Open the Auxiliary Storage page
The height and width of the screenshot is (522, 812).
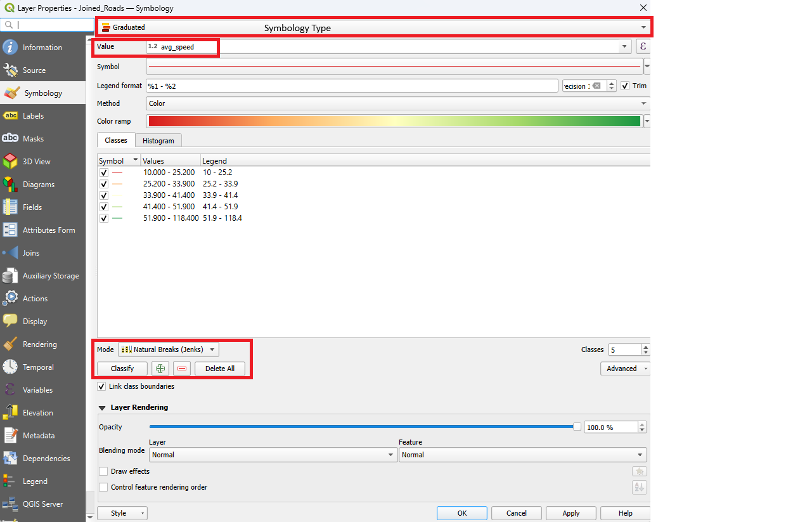click(x=51, y=276)
